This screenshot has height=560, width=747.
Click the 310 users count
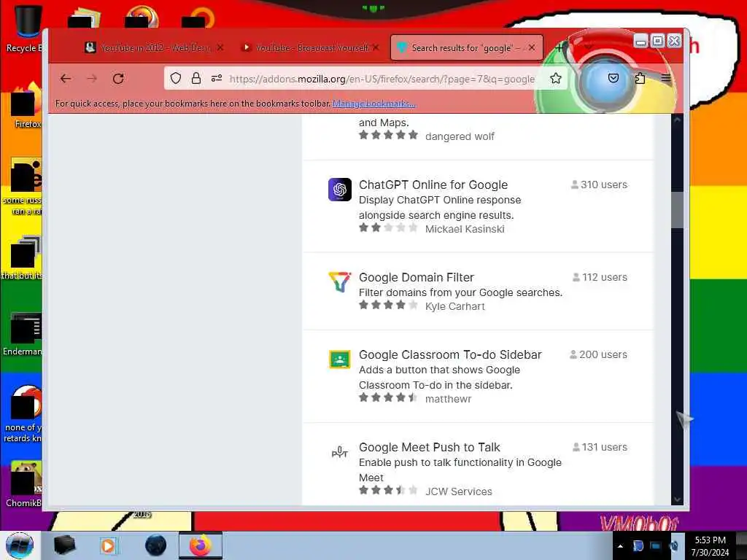tap(599, 184)
